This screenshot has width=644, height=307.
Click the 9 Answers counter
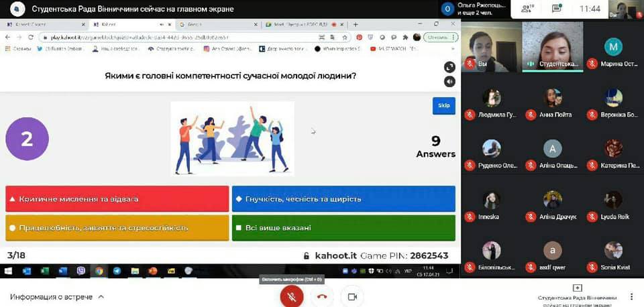coord(436,147)
